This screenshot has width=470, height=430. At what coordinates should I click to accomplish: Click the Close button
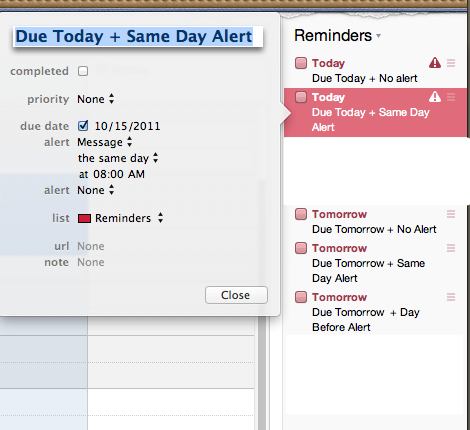(236, 295)
